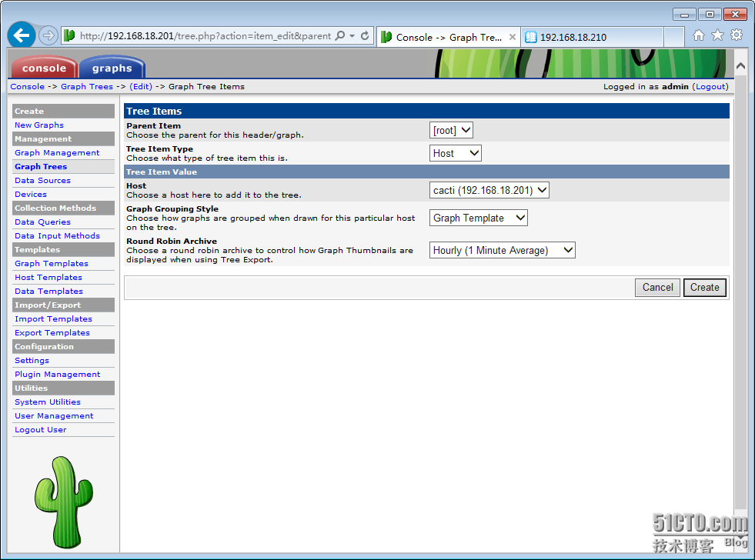
Task: Open the Round Robin Archive dropdown
Action: [503, 250]
